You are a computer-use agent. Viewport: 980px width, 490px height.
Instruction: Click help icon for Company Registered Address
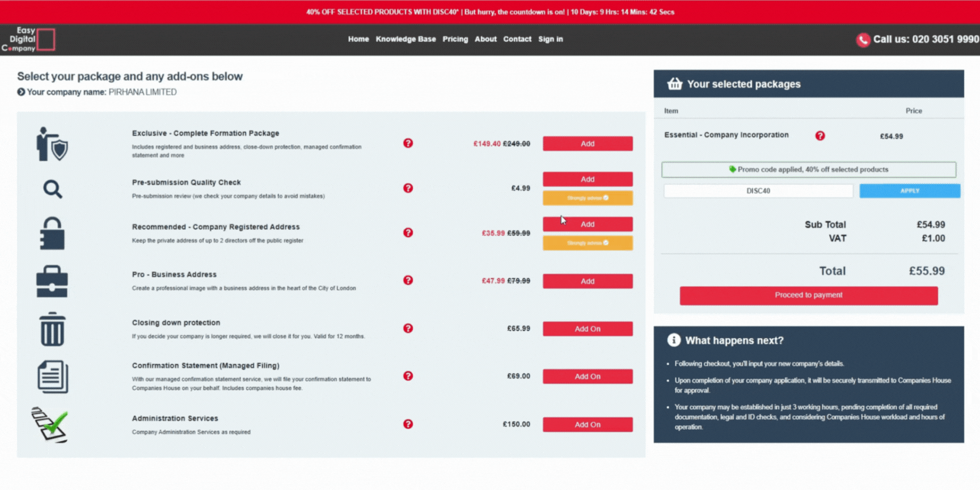click(408, 233)
